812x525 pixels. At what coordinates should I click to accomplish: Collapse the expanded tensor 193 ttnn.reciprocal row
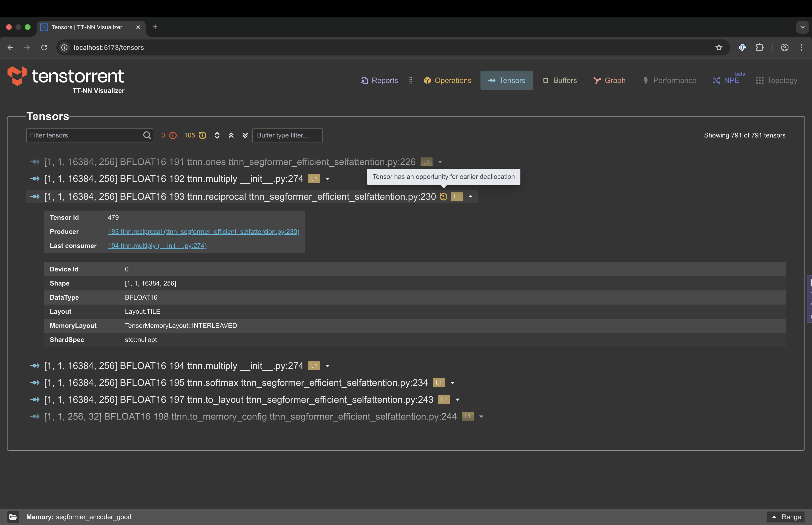click(471, 197)
